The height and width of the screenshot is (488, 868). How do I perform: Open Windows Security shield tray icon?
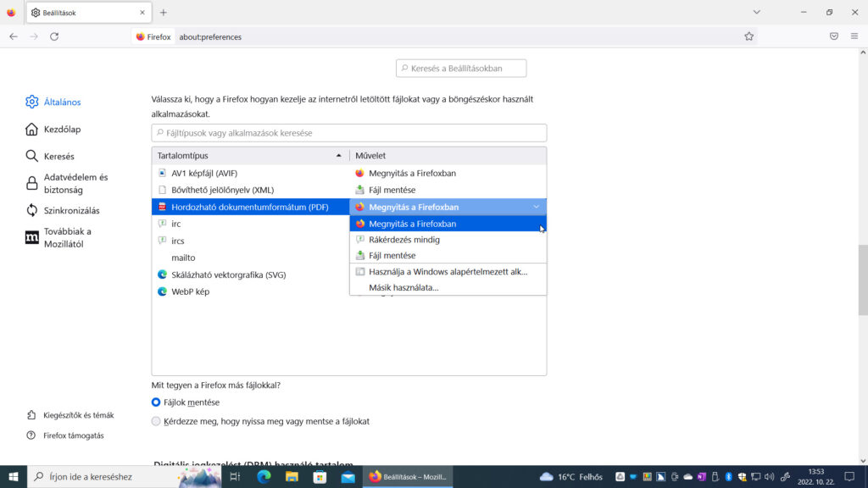[743, 476]
